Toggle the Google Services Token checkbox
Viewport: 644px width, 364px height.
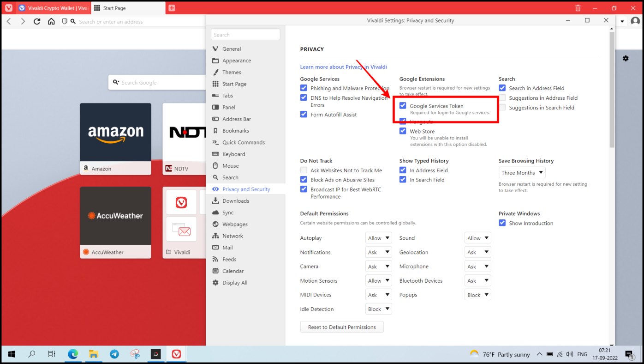(x=403, y=106)
